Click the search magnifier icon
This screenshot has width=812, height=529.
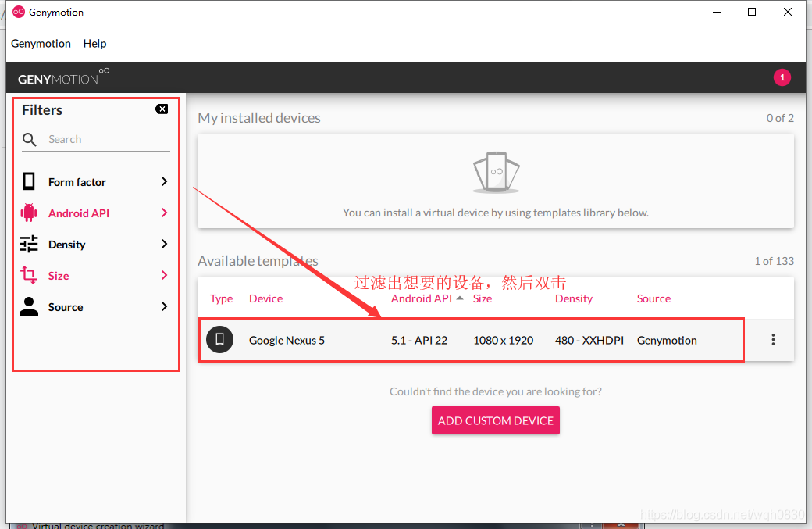[30, 139]
